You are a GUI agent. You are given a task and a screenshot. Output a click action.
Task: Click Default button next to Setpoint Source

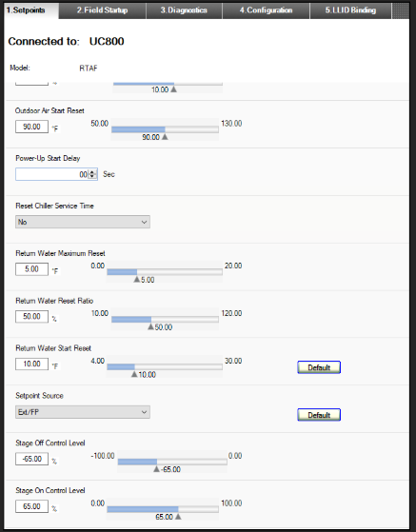pos(319,415)
